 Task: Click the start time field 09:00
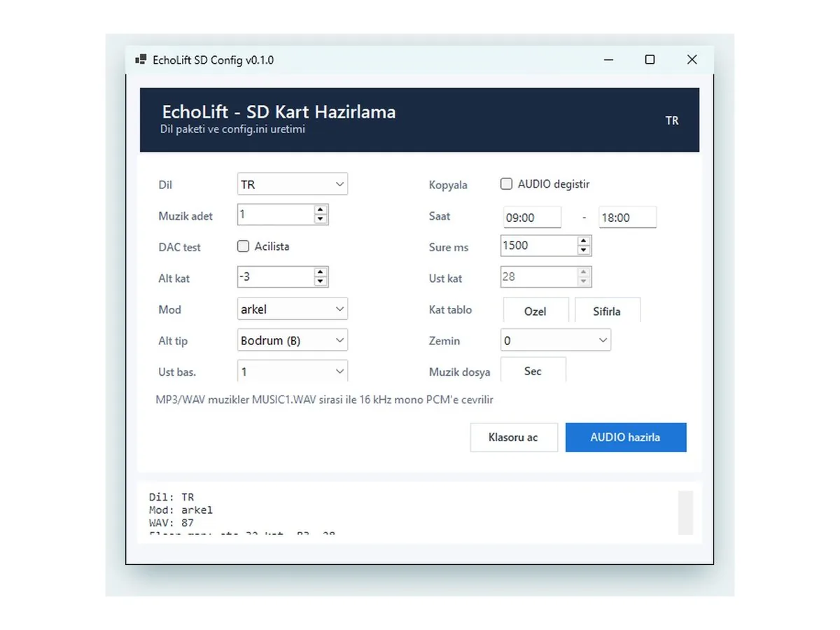(x=533, y=217)
